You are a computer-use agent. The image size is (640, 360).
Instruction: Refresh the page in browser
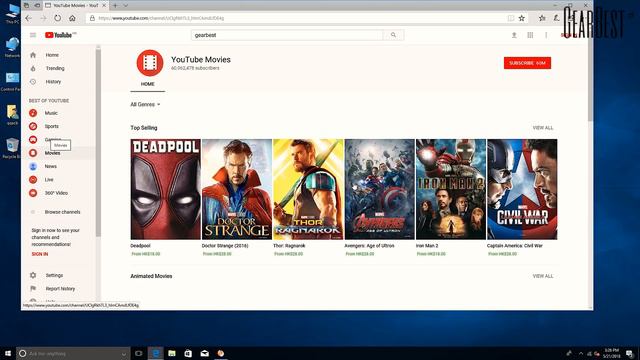58,18
